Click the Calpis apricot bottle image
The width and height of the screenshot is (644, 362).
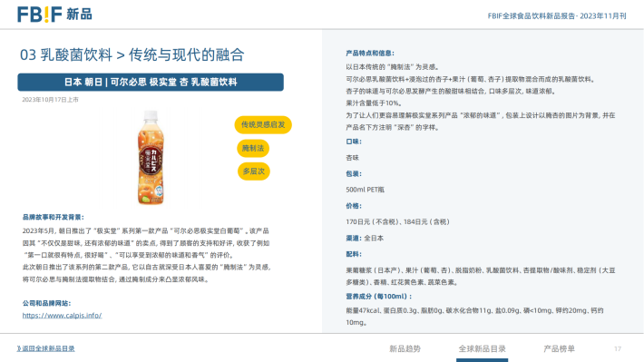click(151, 157)
